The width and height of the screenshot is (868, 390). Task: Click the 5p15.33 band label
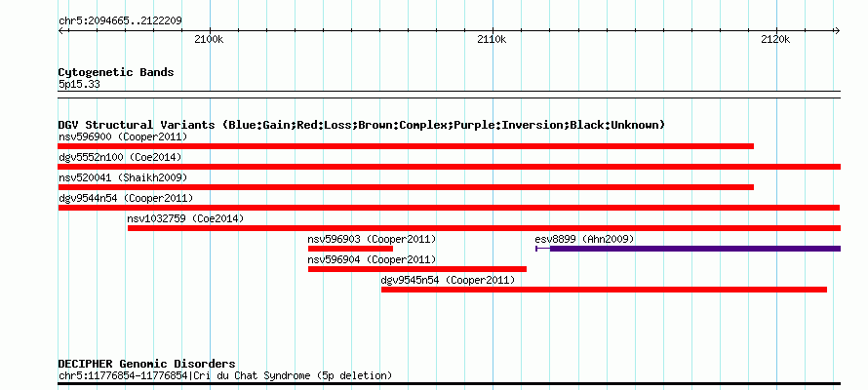tap(79, 85)
